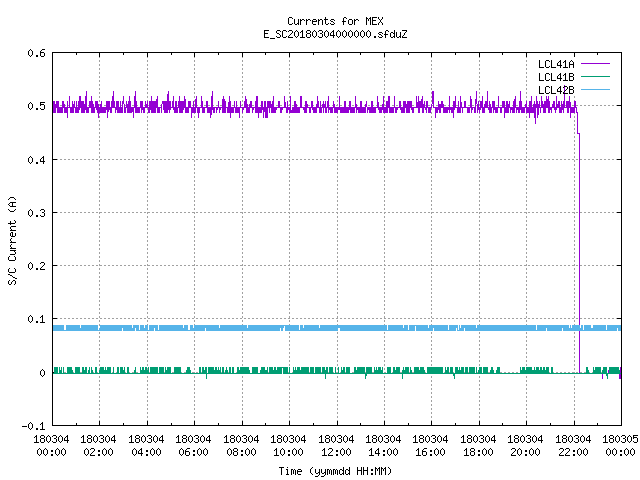The width and height of the screenshot is (640, 480).
Task: Click the x-axis tick '180304 08:00'
Action: pyautogui.click(x=242, y=446)
